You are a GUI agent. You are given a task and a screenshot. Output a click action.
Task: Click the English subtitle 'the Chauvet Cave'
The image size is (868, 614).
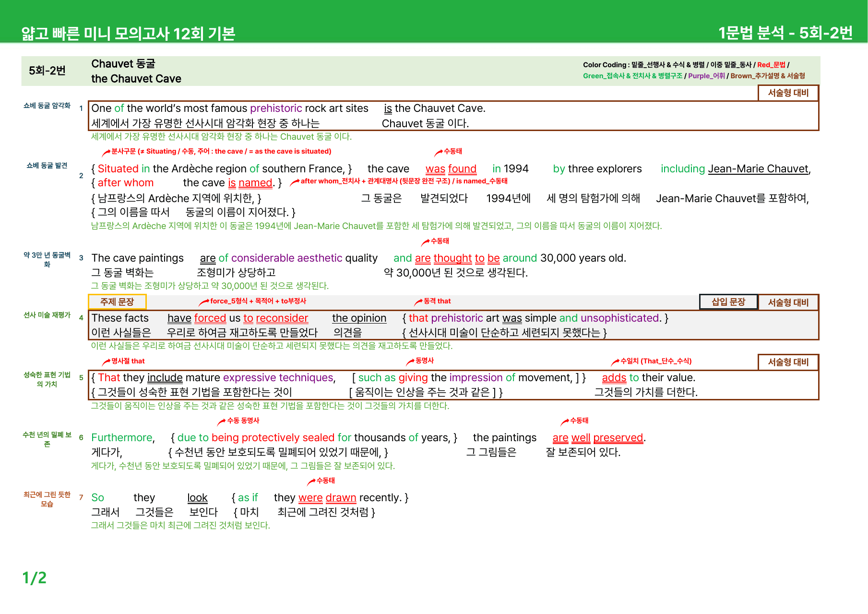coord(136,79)
